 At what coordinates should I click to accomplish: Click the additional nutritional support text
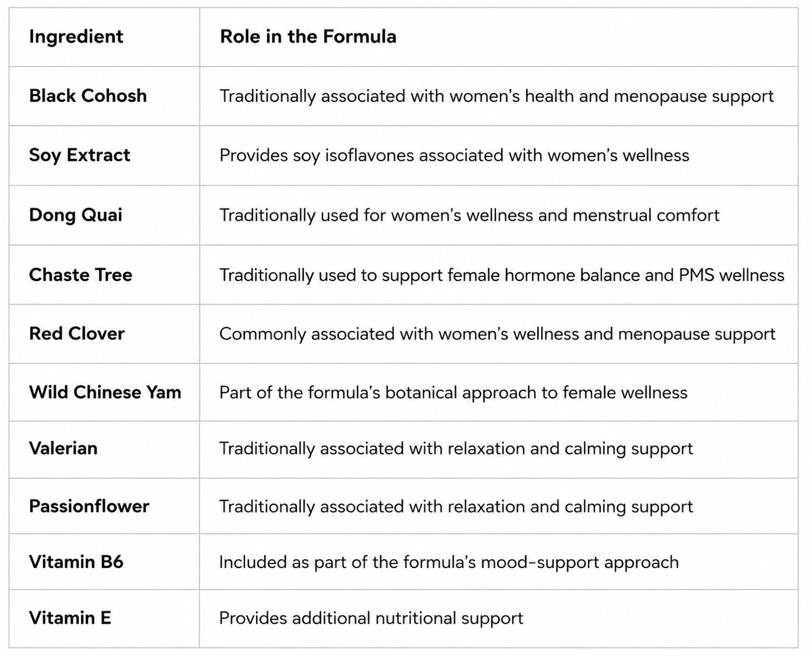coord(371,618)
